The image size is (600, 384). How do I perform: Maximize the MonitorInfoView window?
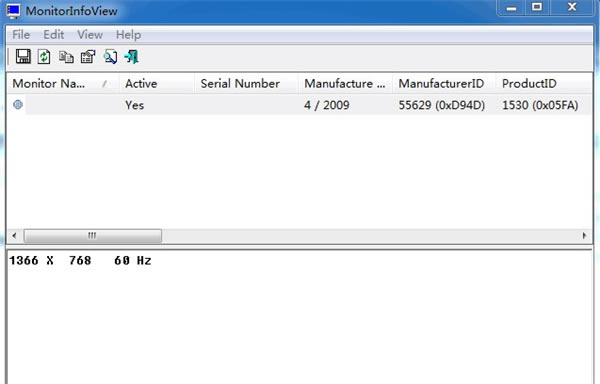click(x=537, y=8)
